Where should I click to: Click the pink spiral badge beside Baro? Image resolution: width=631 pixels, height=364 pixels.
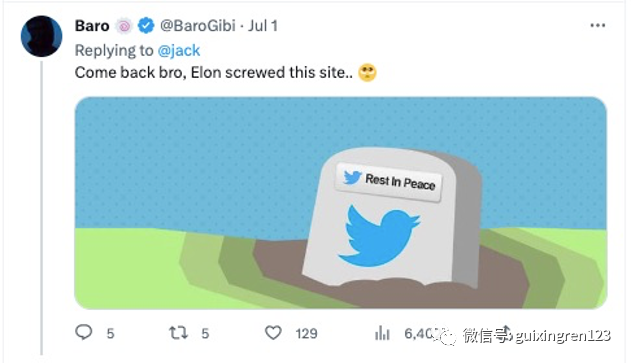[x=124, y=26]
